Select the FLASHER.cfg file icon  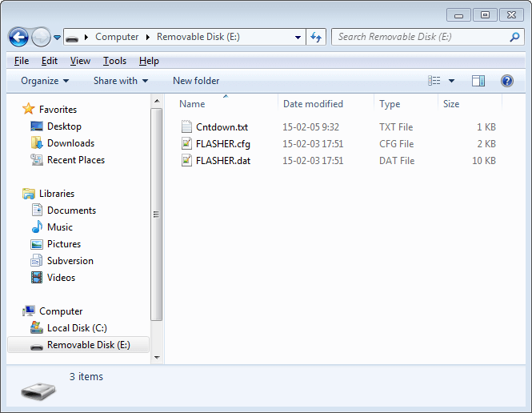(x=186, y=144)
